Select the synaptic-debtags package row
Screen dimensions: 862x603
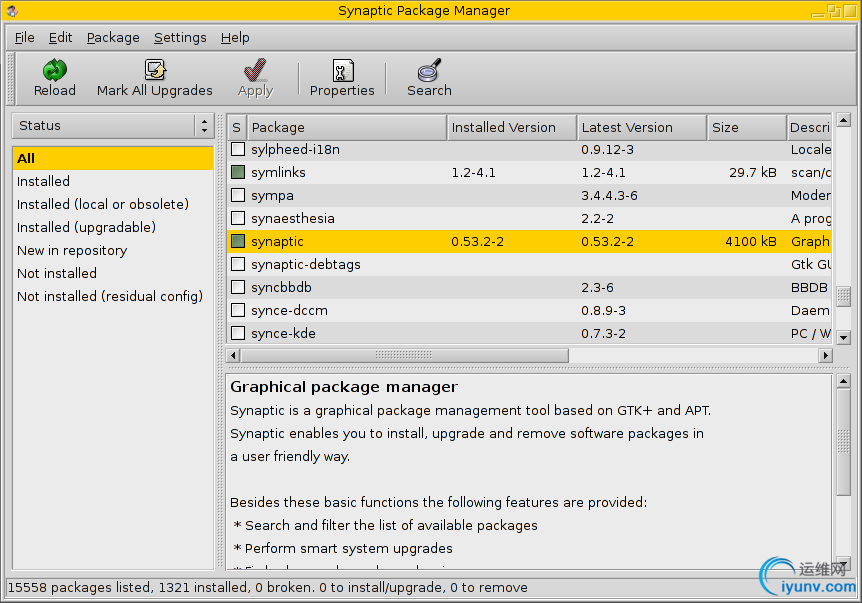(306, 265)
